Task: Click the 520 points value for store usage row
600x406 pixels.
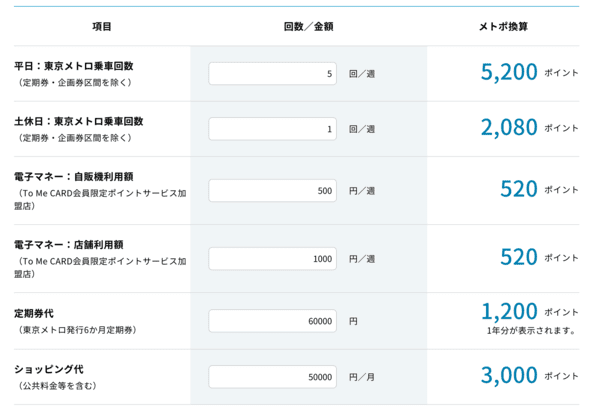Action: pos(519,257)
